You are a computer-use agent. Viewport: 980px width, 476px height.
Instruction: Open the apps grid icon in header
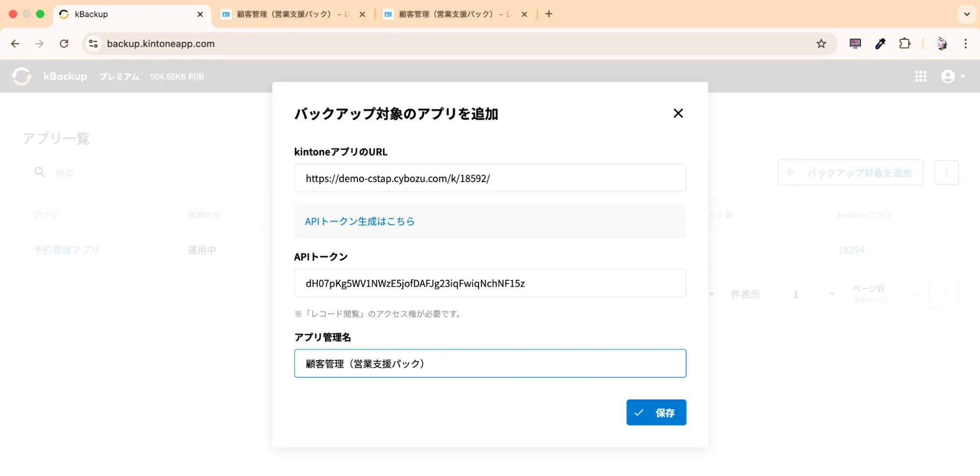click(921, 76)
